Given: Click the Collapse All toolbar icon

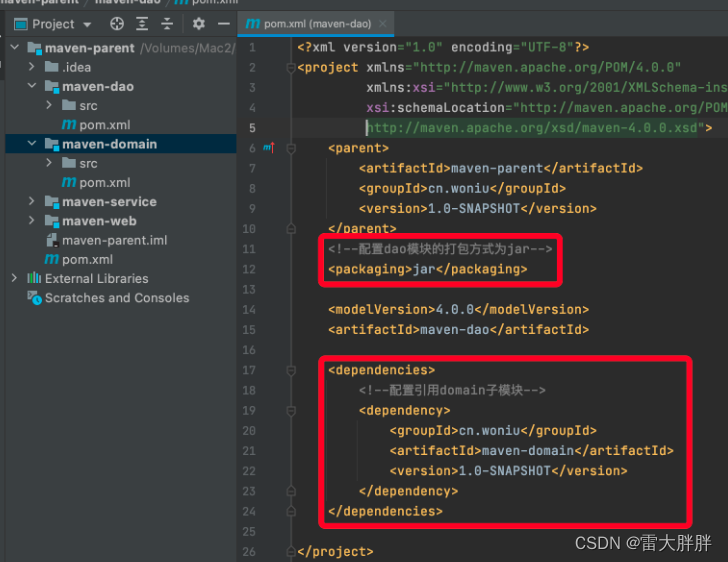Looking at the screenshot, I should click(x=167, y=24).
